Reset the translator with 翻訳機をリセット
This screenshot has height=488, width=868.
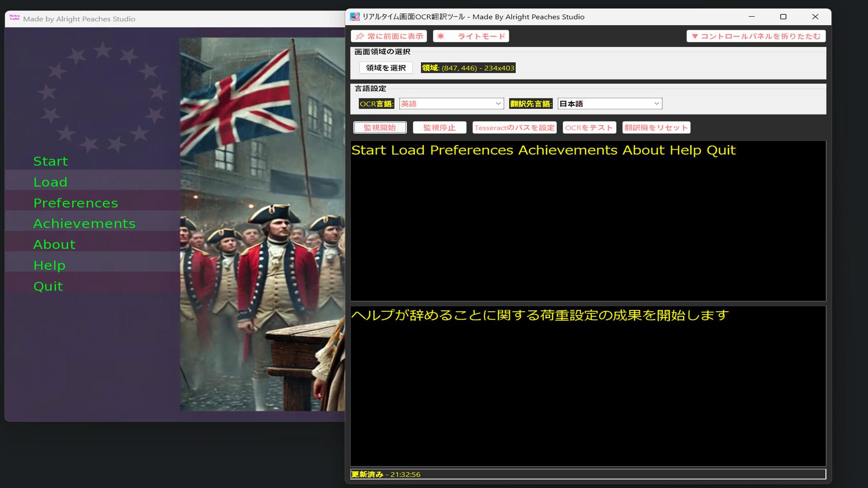click(656, 127)
